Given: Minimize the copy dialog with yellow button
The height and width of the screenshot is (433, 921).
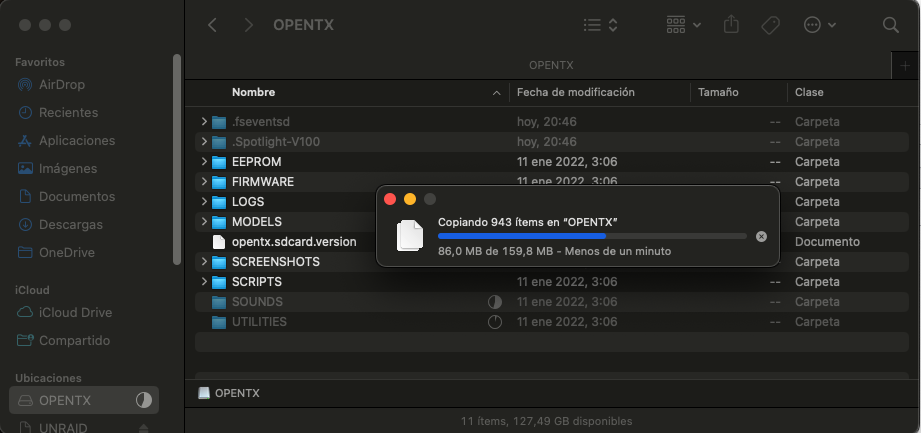Looking at the screenshot, I should tap(410, 199).
